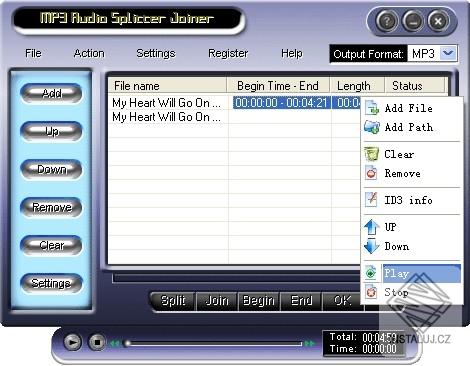This screenshot has height=366, width=470.
Task: Click the Add Path folder icon
Action: click(x=372, y=127)
